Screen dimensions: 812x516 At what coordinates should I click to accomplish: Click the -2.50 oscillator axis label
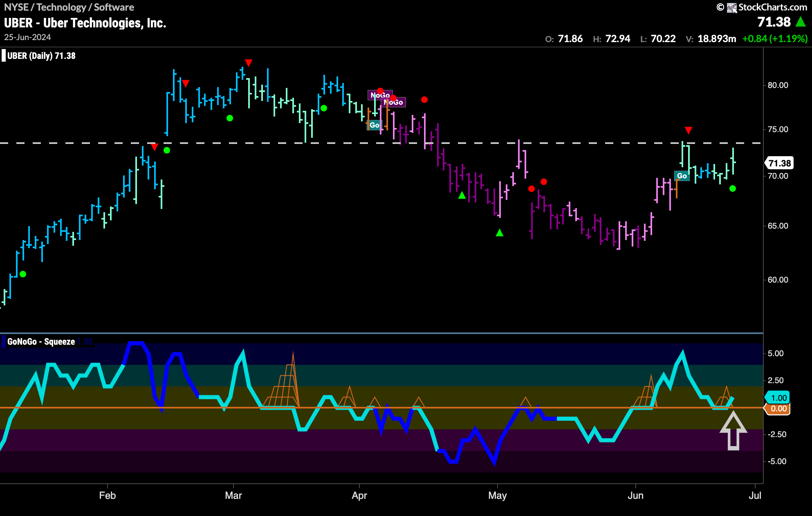point(776,435)
